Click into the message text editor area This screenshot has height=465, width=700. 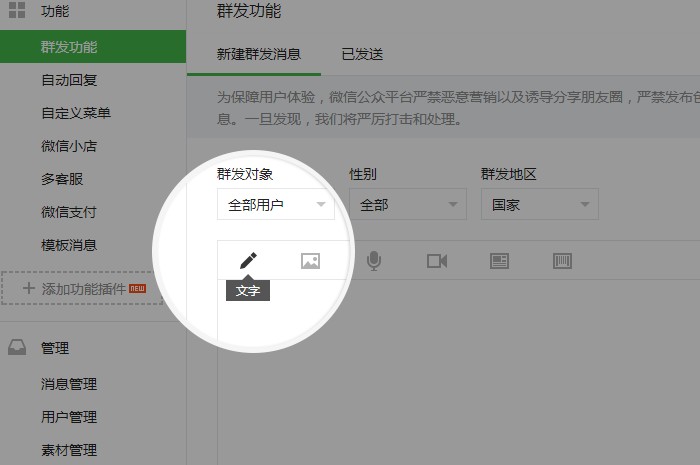pyautogui.click(x=458, y=372)
